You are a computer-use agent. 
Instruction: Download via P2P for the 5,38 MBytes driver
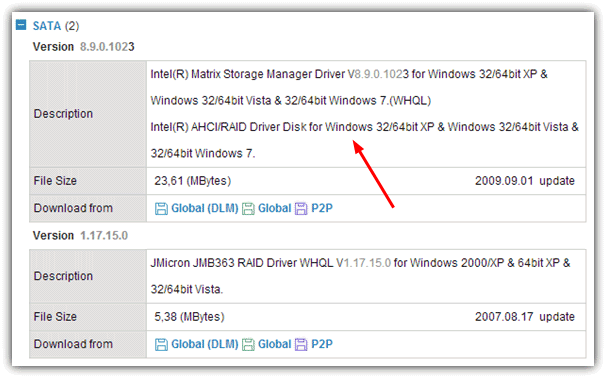322,344
